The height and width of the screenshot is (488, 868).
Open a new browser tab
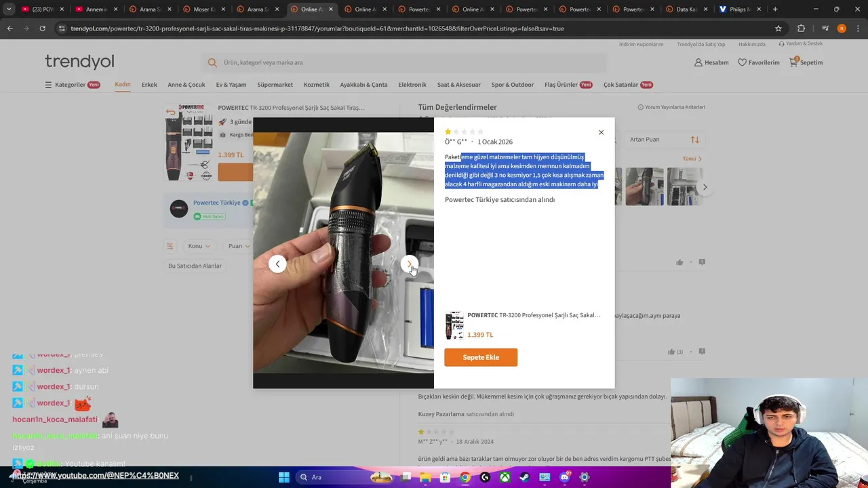tap(775, 9)
